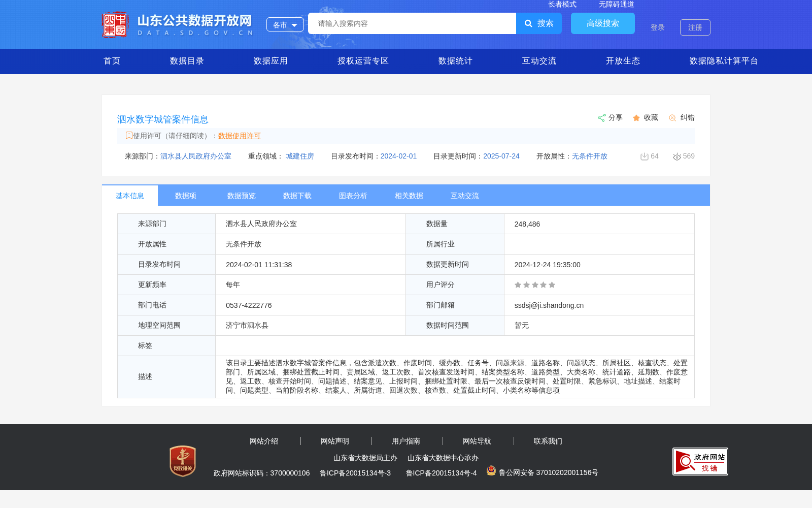Switch to the 数据项 tab
The image size is (812, 508).
point(186,196)
